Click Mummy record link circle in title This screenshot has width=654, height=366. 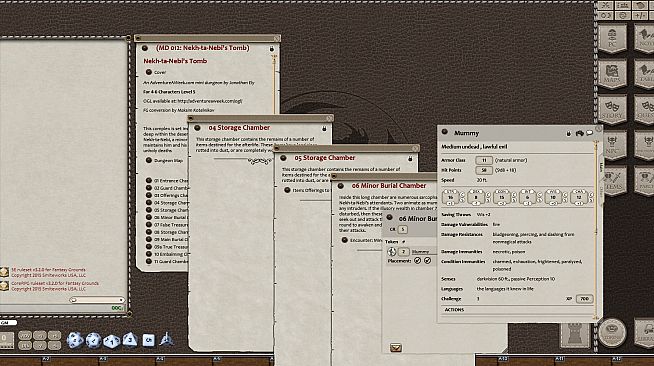point(445,132)
